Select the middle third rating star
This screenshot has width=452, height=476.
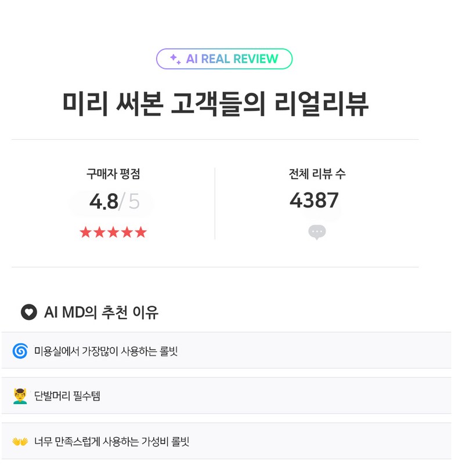pyautogui.click(x=113, y=232)
